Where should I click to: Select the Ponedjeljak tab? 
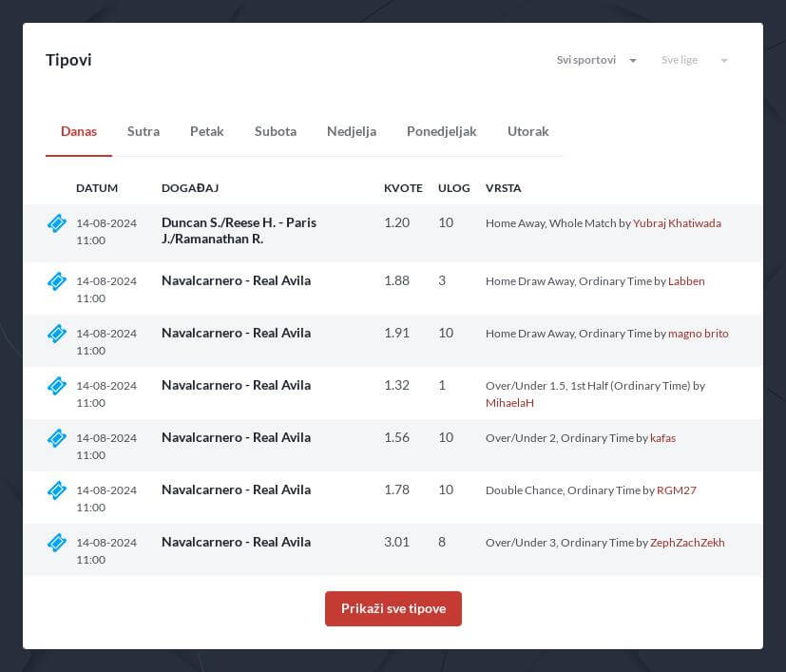click(x=442, y=131)
